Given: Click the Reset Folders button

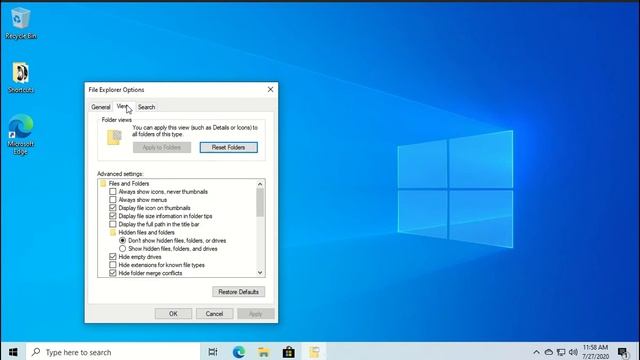Looking at the screenshot, I should pyautogui.click(x=229, y=147).
